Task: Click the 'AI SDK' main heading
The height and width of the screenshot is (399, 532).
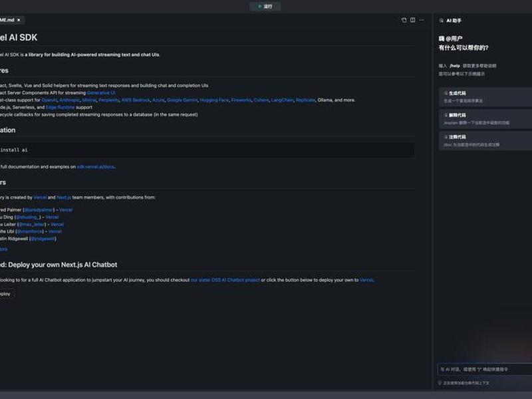Action: [19, 37]
